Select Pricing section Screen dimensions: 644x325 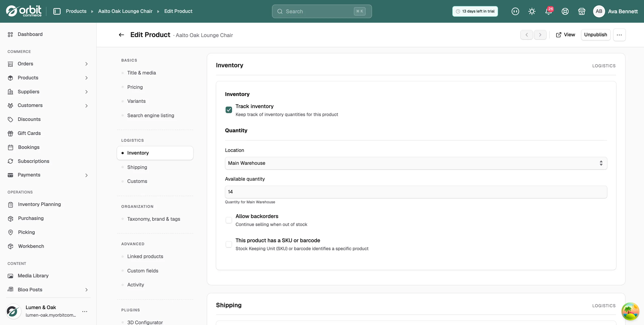(155, 87)
